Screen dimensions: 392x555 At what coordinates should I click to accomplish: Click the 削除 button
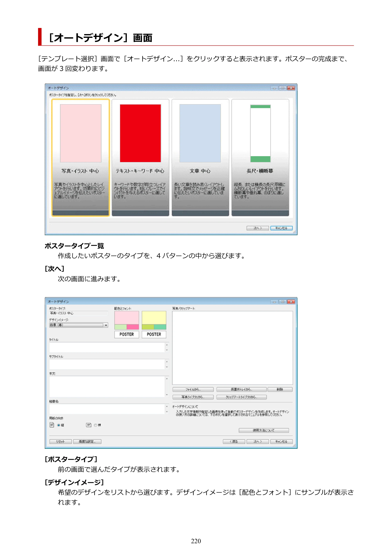coord(280,389)
